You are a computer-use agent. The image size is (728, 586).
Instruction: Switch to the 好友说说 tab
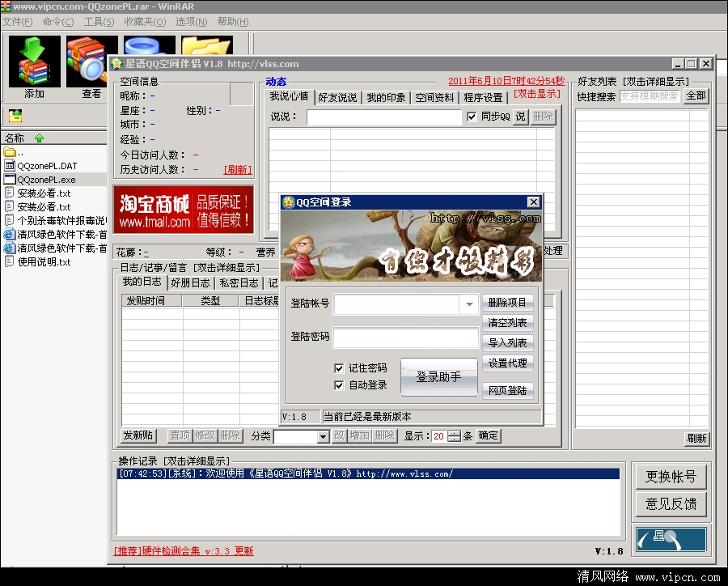336,98
